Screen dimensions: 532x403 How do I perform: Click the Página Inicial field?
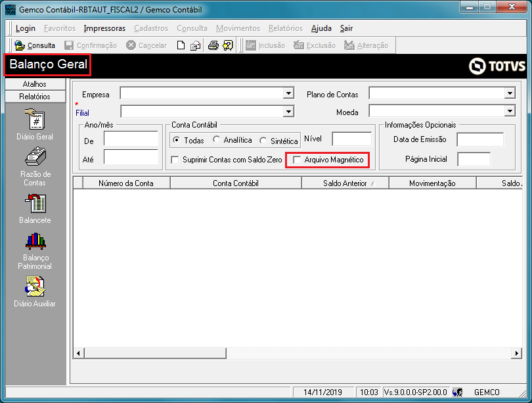[474, 159]
